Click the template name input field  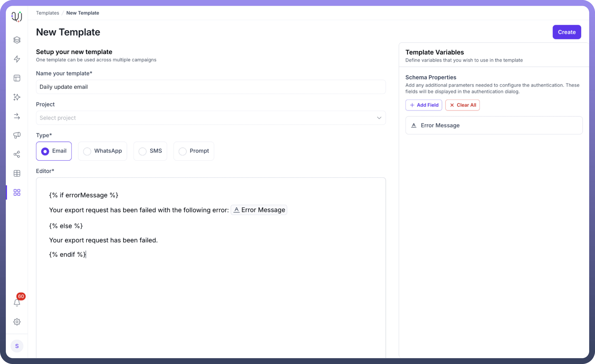[x=211, y=87]
